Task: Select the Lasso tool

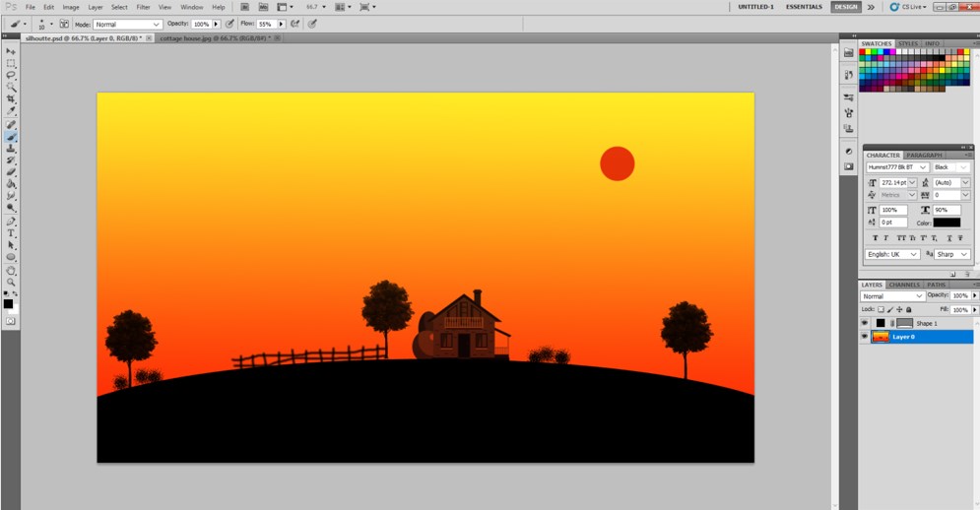Action: 11,75
